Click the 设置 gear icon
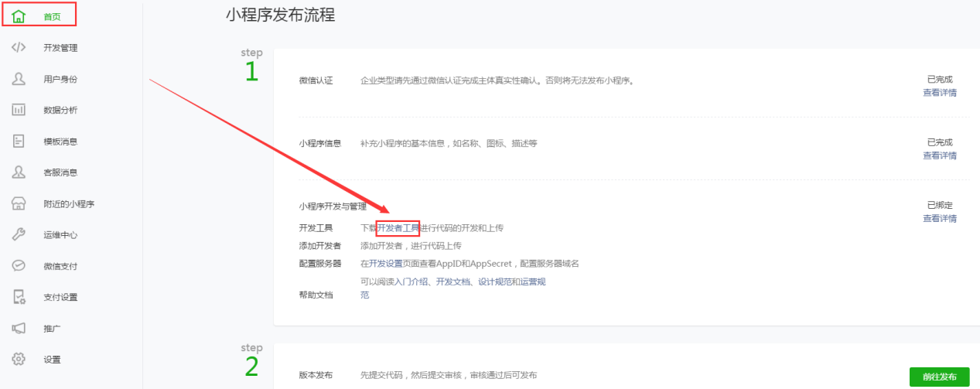 tap(19, 360)
